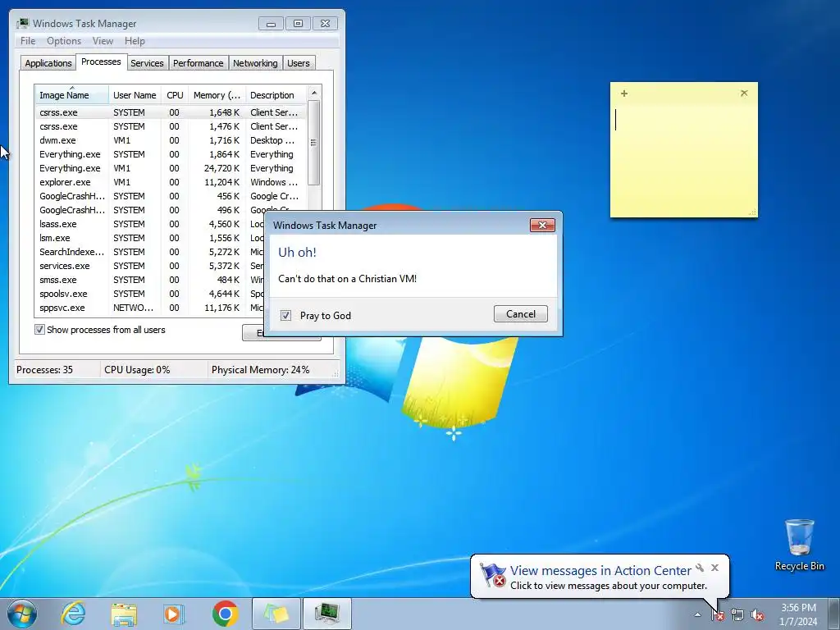Add a new sticky note with plus
This screenshot has width=840, height=630.
(624, 94)
